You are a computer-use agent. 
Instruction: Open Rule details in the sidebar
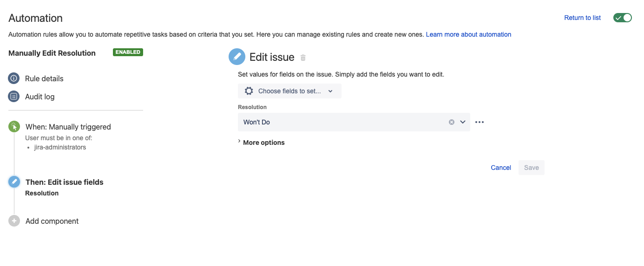(44, 78)
